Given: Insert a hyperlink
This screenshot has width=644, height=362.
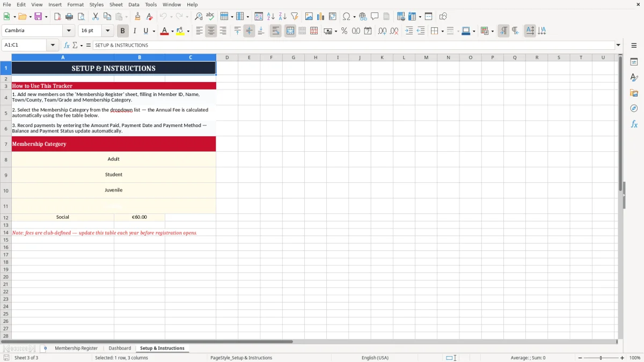Looking at the screenshot, I should pos(363,17).
